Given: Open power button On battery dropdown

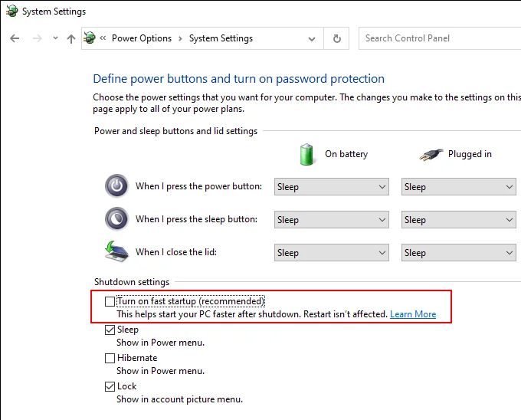Looking at the screenshot, I should point(331,187).
